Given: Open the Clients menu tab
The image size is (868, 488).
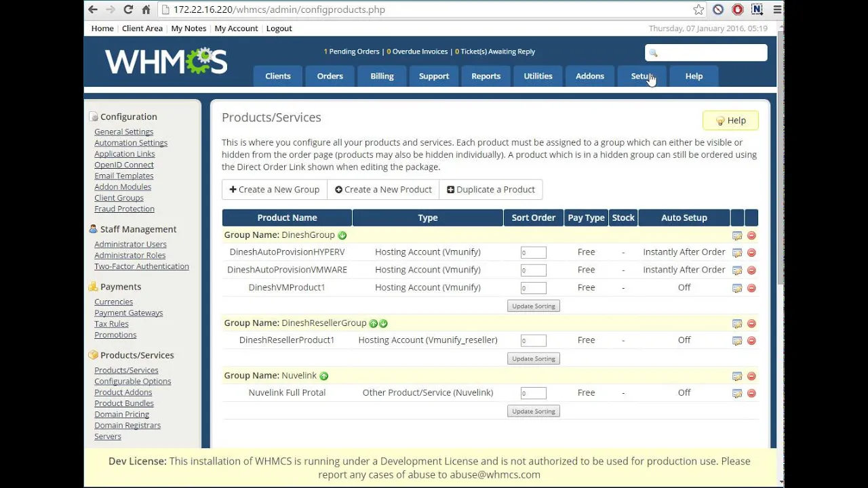Looking at the screenshot, I should 278,76.
